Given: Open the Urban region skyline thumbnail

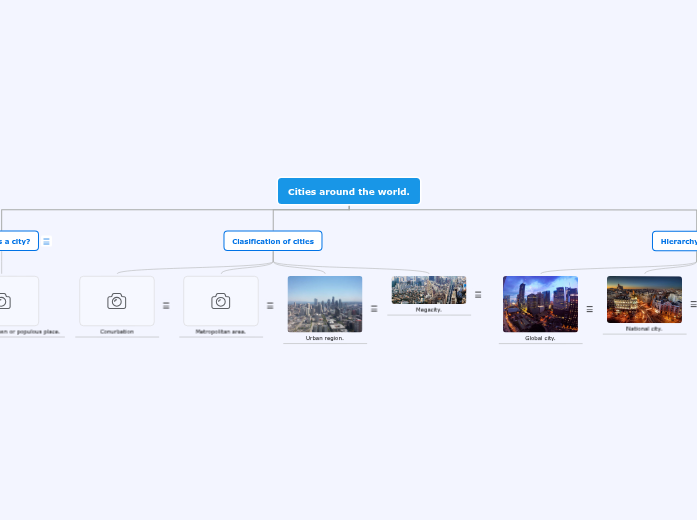Looking at the screenshot, I should (x=325, y=304).
